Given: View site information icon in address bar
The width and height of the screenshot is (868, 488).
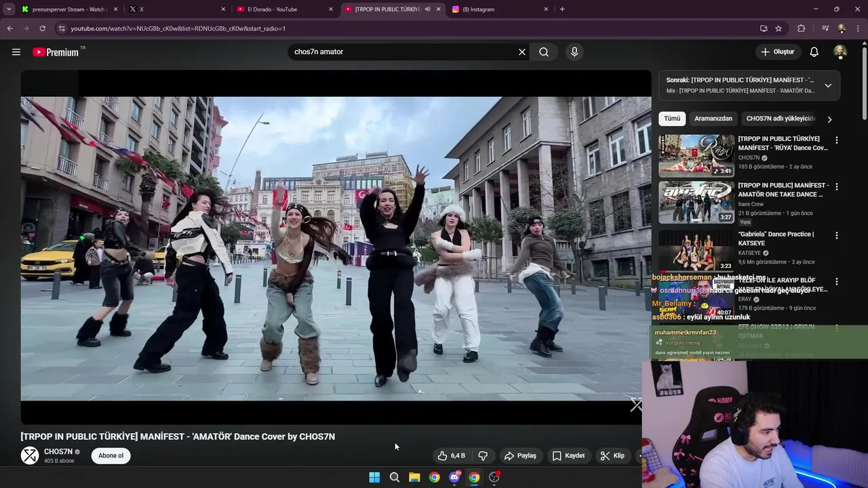Looking at the screenshot, I should (62, 28).
